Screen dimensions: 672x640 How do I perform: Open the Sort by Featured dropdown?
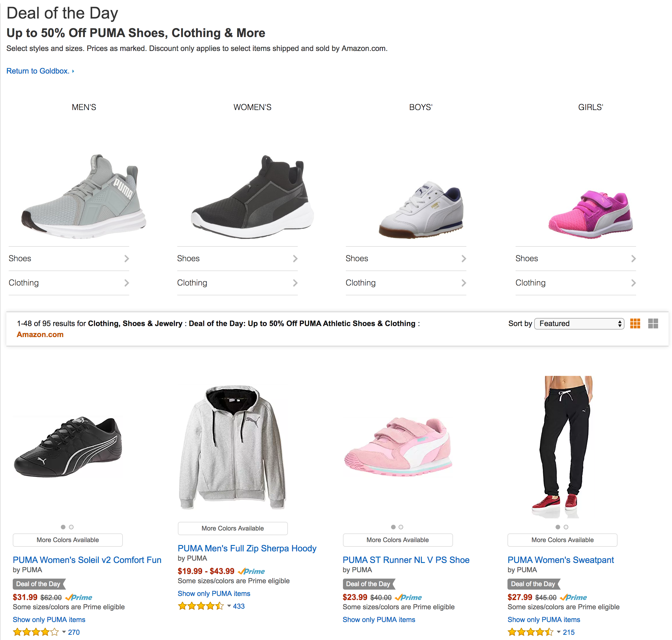[x=579, y=323]
